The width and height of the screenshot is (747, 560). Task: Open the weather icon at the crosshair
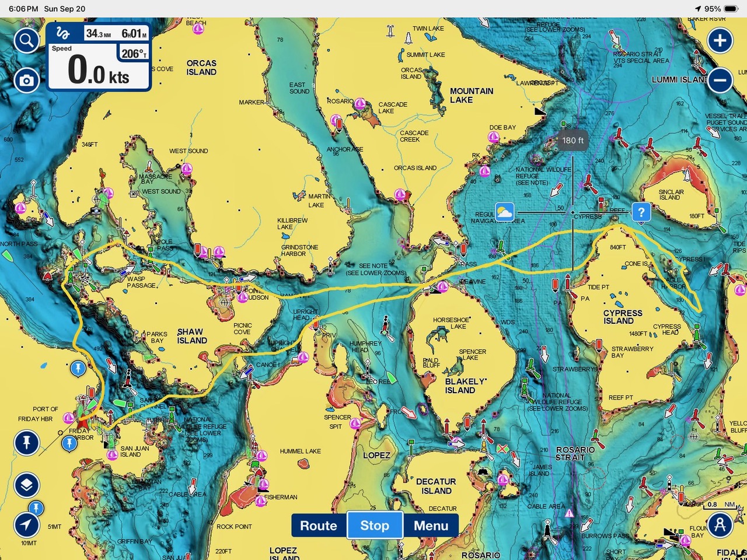click(x=504, y=212)
